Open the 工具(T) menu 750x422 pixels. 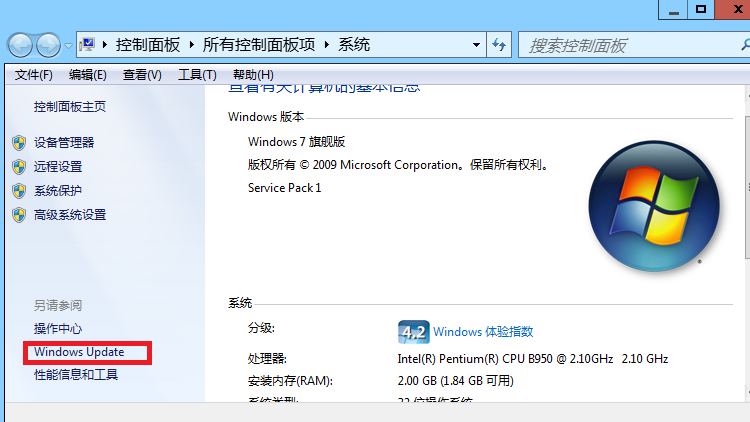pos(197,75)
